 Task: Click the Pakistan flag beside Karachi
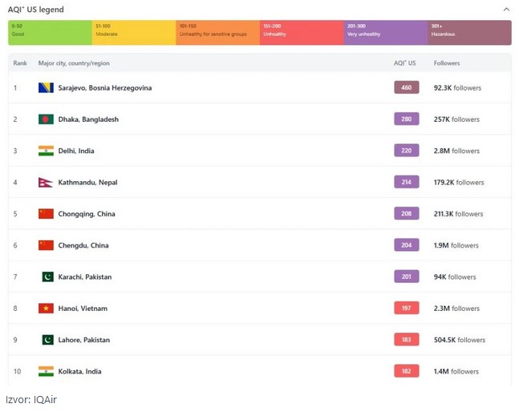point(47,277)
